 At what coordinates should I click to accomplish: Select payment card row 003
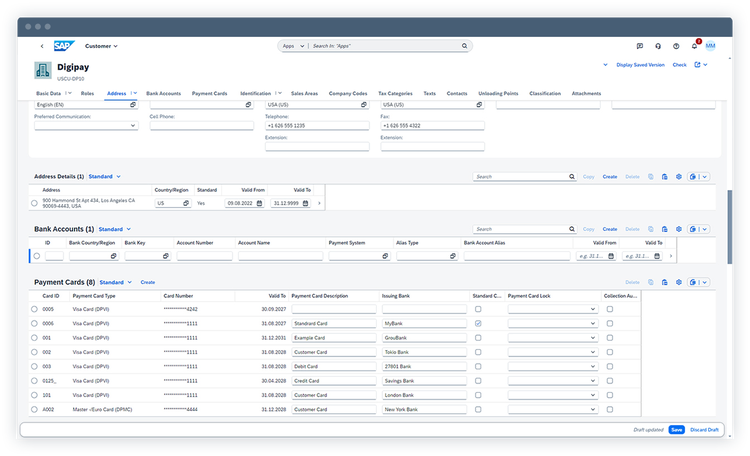[34, 367]
